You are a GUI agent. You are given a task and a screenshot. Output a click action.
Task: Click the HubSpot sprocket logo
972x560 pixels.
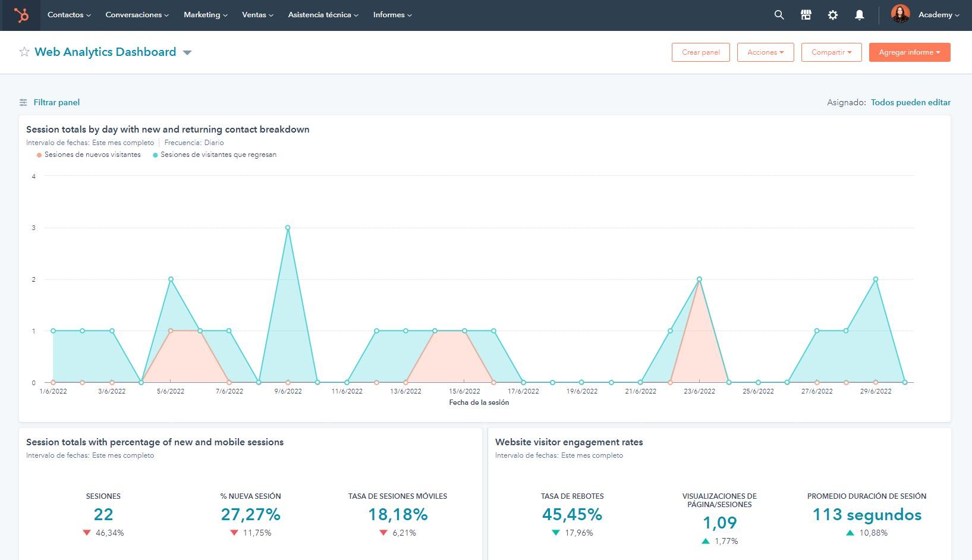coord(21,15)
